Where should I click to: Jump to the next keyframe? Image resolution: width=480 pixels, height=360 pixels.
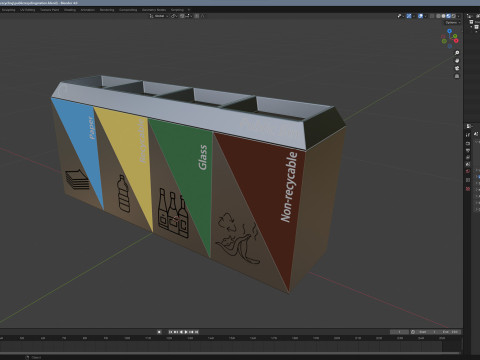point(191,332)
